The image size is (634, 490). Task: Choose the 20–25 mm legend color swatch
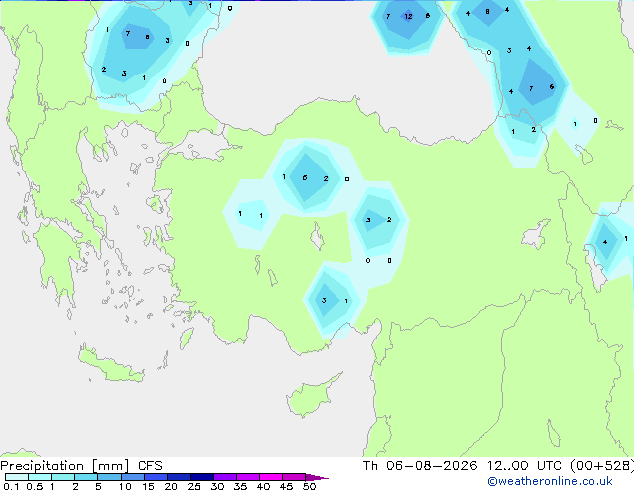pyautogui.click(x=179, y=477)
